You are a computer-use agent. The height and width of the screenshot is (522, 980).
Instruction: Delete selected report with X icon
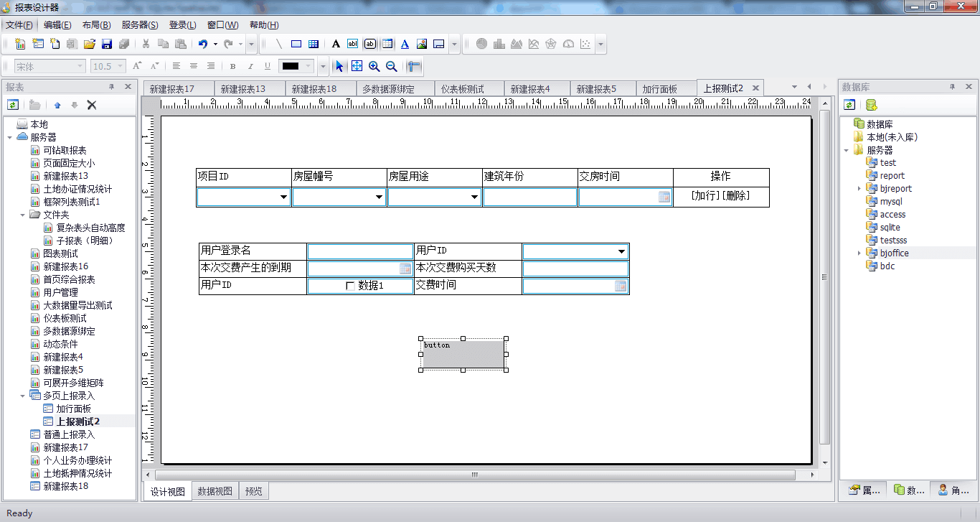[x=92, y=105]
